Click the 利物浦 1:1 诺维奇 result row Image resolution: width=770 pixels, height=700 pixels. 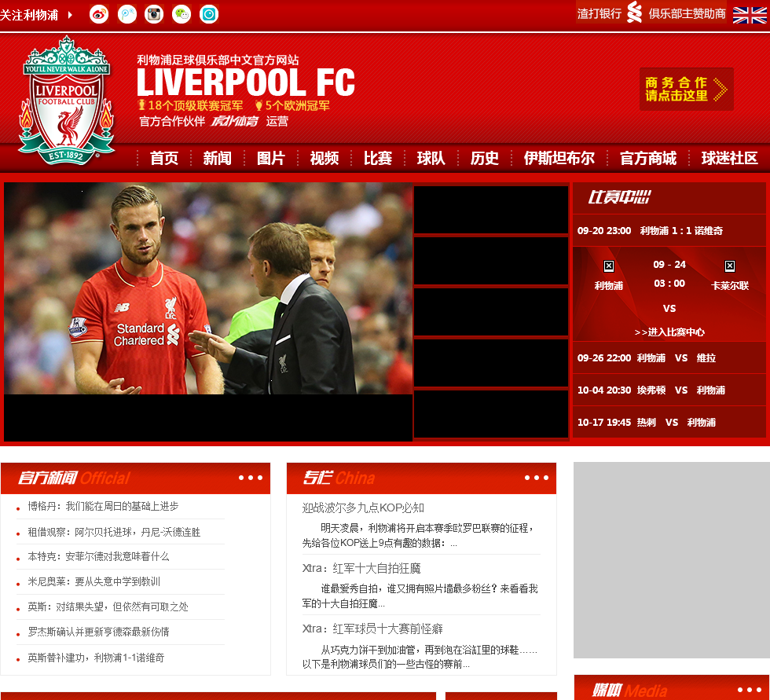[669, 231]
